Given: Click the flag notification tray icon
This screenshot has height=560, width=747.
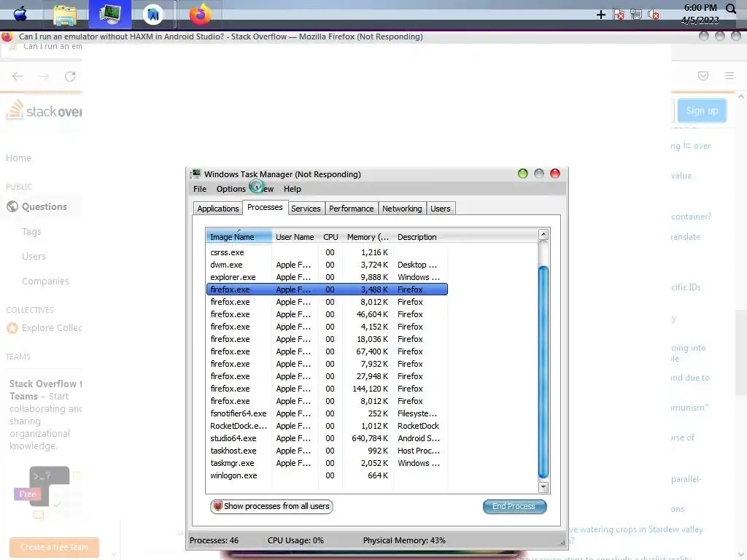Looking at the screenshot, I should point(619,15).
